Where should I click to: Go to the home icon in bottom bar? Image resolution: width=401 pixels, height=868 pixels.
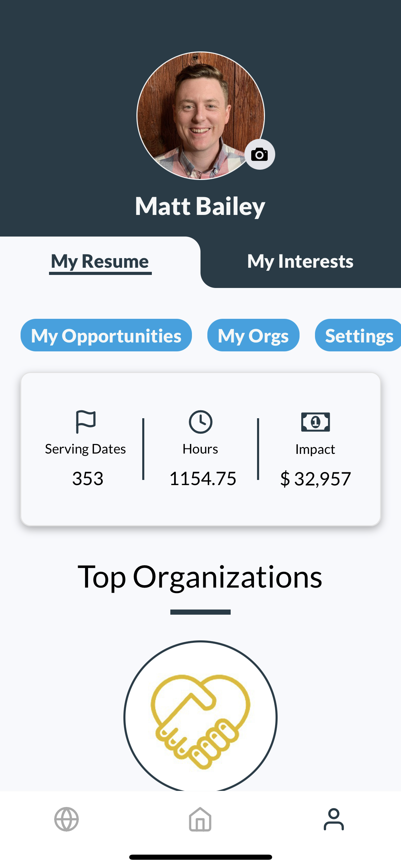[200, 819]
